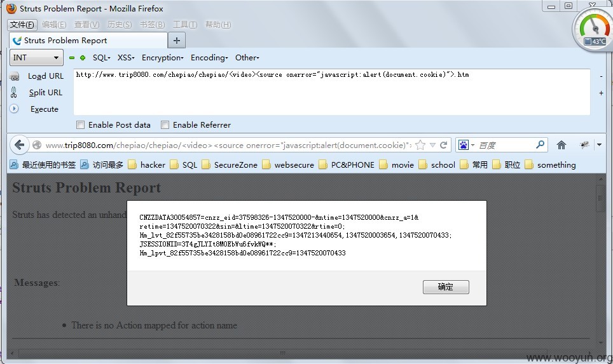Click the Load URL icon

click(x=14, y=76)
